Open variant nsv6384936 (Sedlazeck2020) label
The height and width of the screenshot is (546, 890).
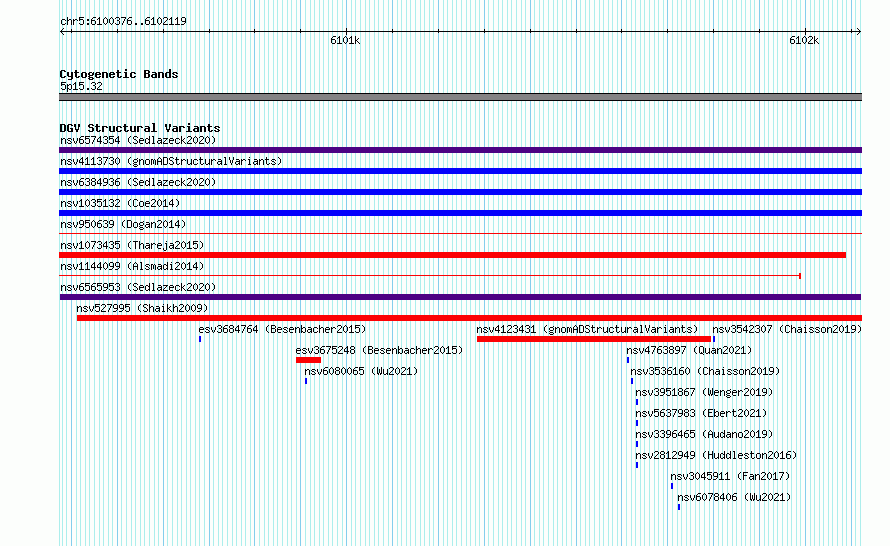138,182
